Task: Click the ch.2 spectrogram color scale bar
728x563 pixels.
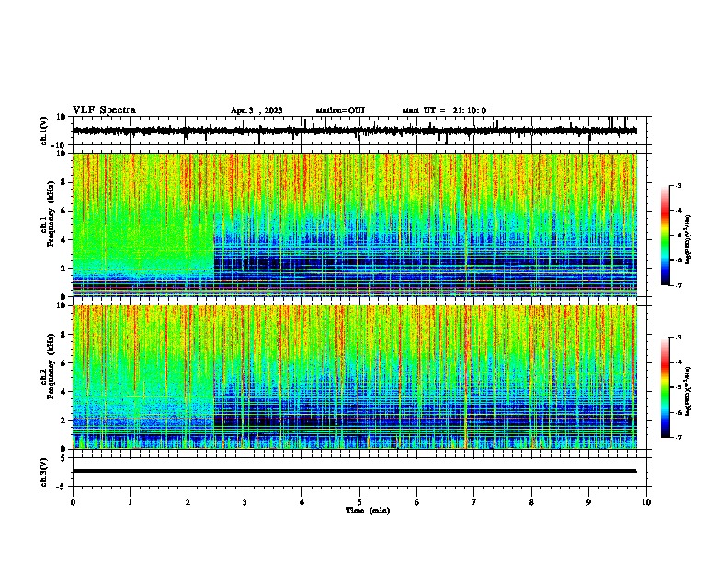Action: (x=665, y=387)
